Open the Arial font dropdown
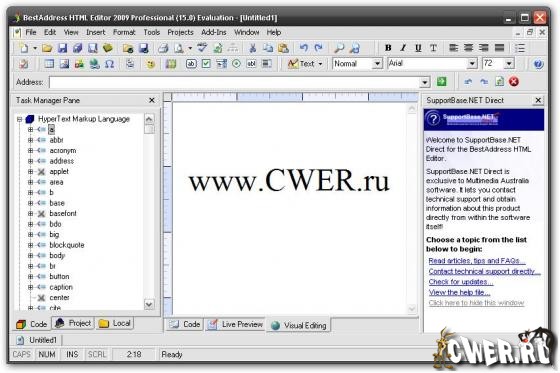This screenshot has width=560, height=373. (x=472, y=64)
